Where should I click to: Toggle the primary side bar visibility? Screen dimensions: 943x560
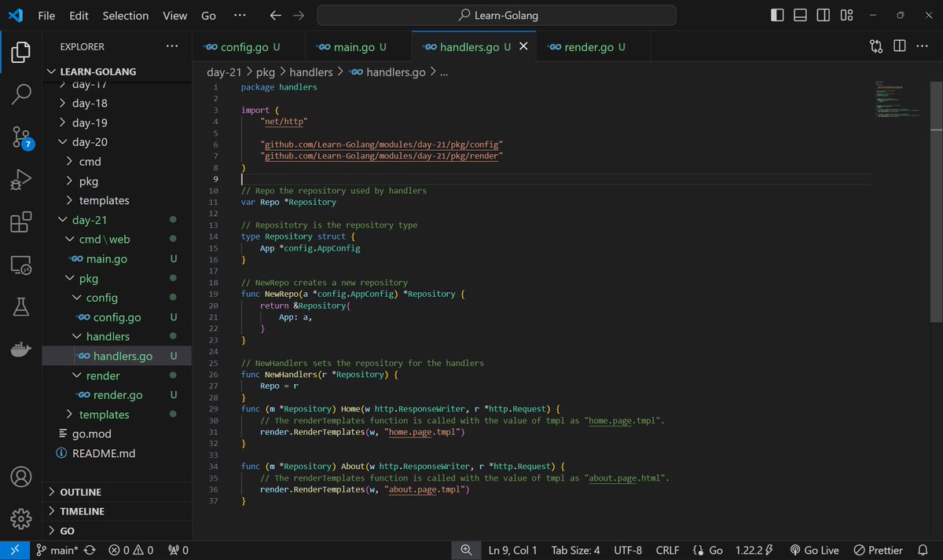click(777, 15)
